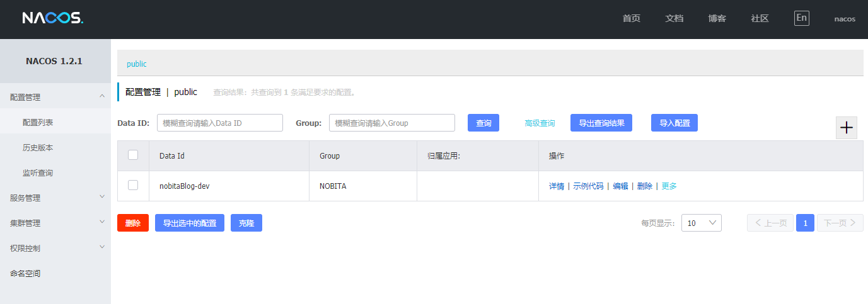Viewport: 868px width, 304px height.
Task: Open the page size dropdown showing 10
Action: (x=701, y=223)
